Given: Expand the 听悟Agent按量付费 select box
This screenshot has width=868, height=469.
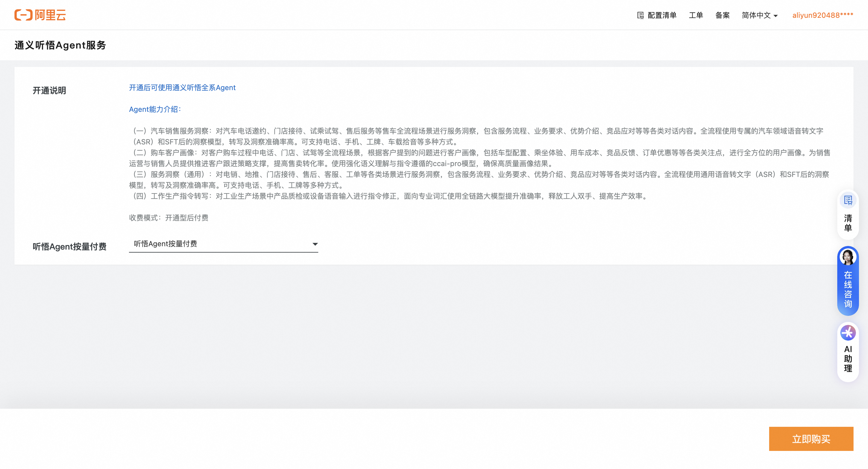Looking at the screenshot, I should click(223, 244).
